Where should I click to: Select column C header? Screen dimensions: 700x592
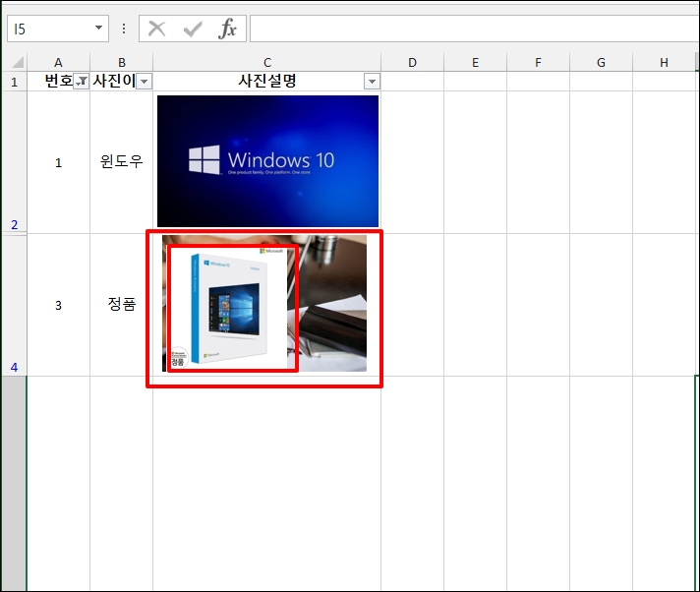click(267, 62)
